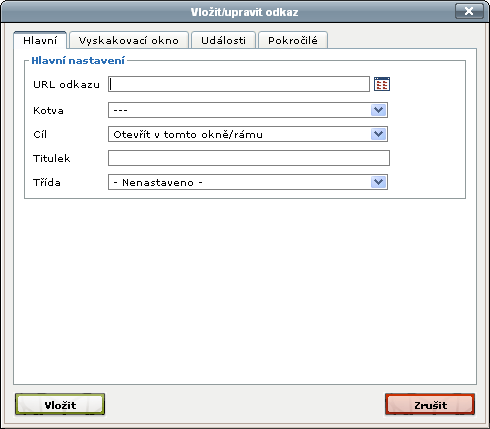
Task: Click the 'Titulek' field label
Action: (x=52, y=158)
